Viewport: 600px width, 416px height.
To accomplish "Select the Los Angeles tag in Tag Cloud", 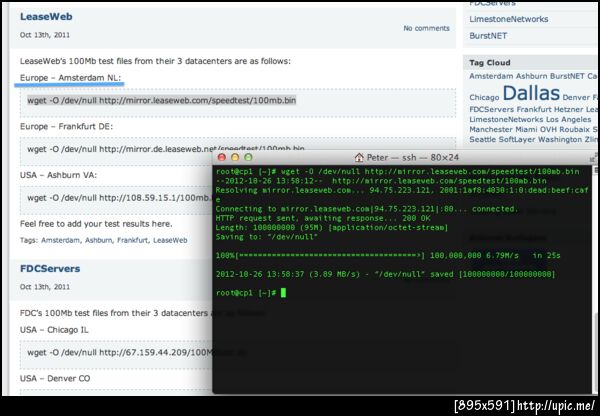I will pos(569,119).
